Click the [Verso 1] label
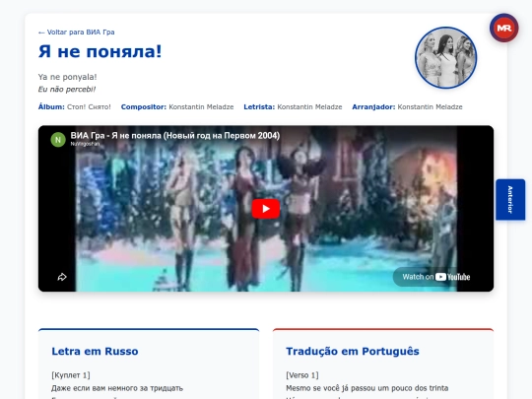 302,375
